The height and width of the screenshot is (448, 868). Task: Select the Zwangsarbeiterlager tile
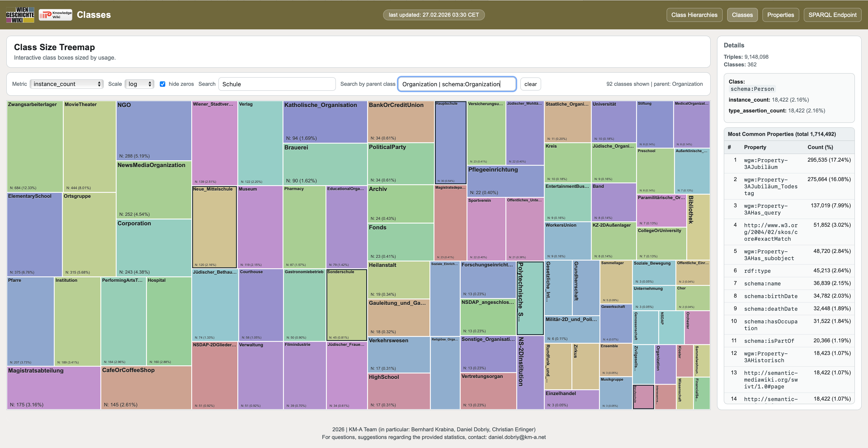[x=34, y=145]
